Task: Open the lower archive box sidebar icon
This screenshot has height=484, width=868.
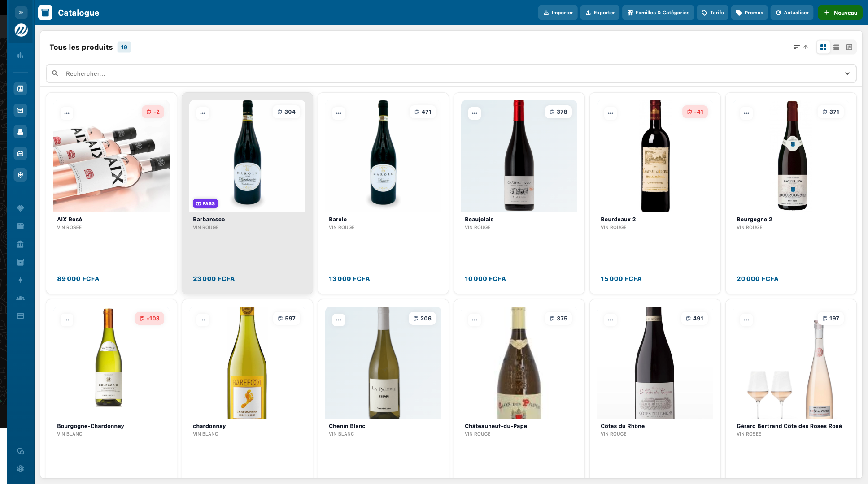Action: click(x=20, y=262)
